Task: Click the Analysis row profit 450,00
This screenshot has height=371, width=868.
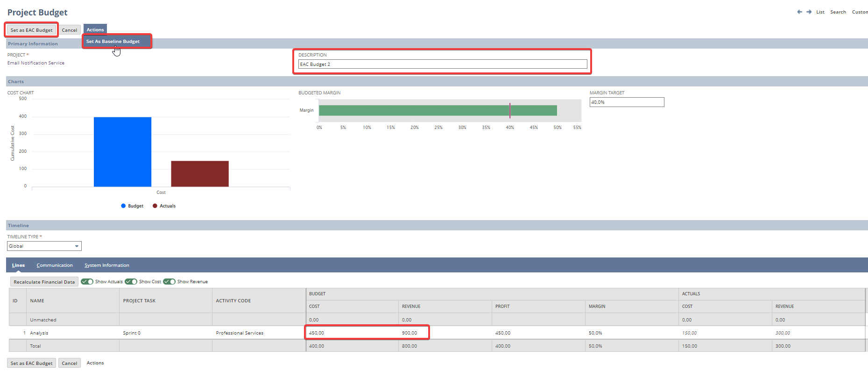Action: (503, 333)
